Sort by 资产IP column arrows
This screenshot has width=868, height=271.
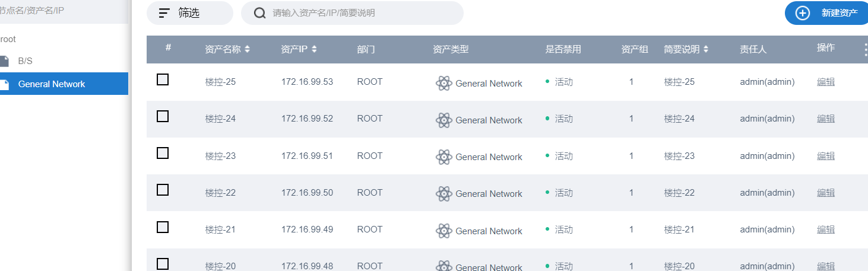click(314, 50)
